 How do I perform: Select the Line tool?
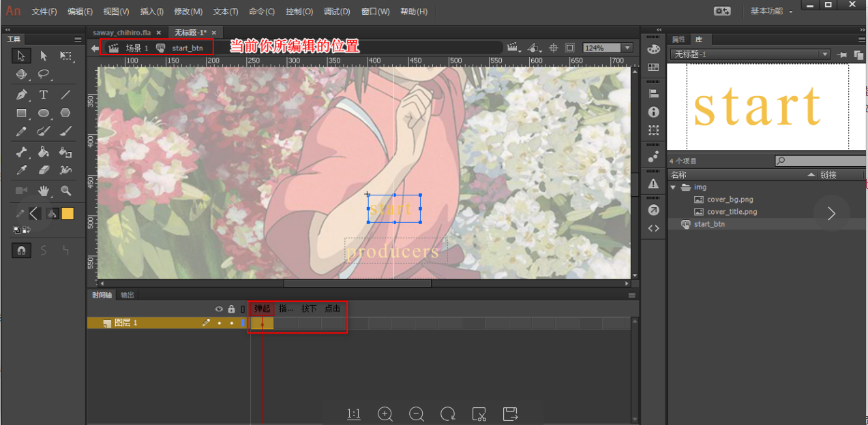click(66, 95)
